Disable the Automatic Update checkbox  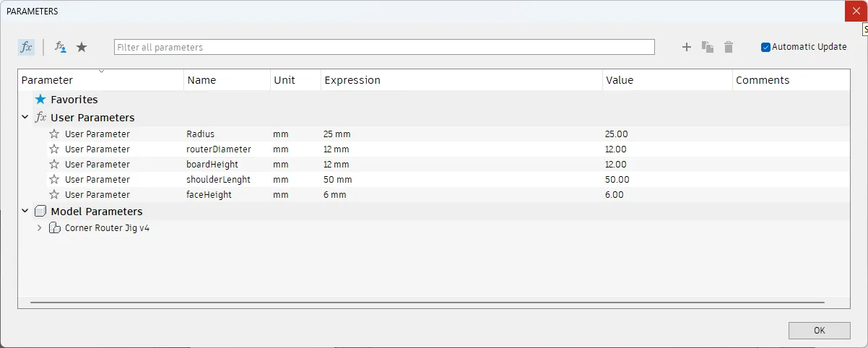tap(765, 47)
